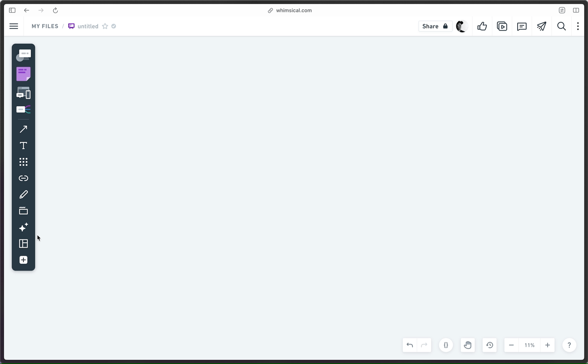Open the hamburger main menu
The height and width of the screenshot is (364, 588).
(14, 26)
